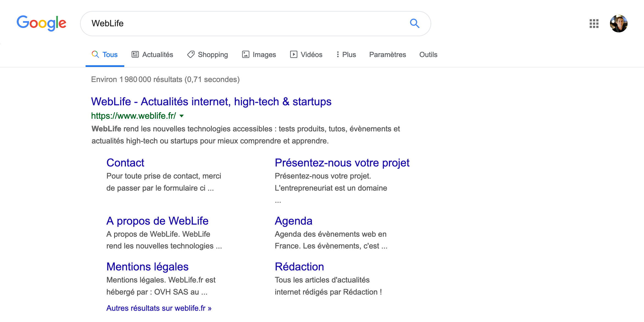Switch to the Actualités tab
644x322 pixels.
152,55
